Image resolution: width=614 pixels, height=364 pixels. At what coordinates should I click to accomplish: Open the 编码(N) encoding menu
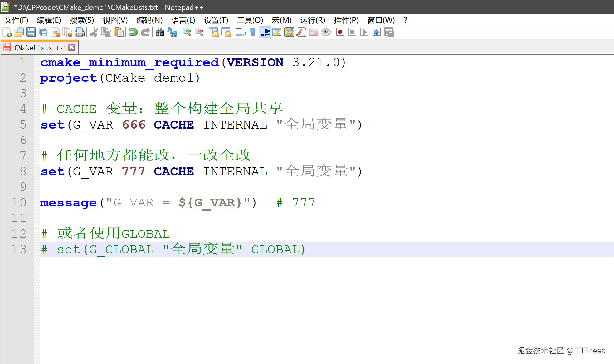click(149, 20)
